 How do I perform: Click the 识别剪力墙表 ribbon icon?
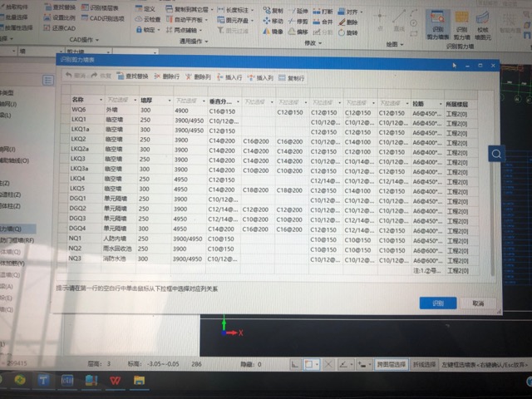pos(437,24)
